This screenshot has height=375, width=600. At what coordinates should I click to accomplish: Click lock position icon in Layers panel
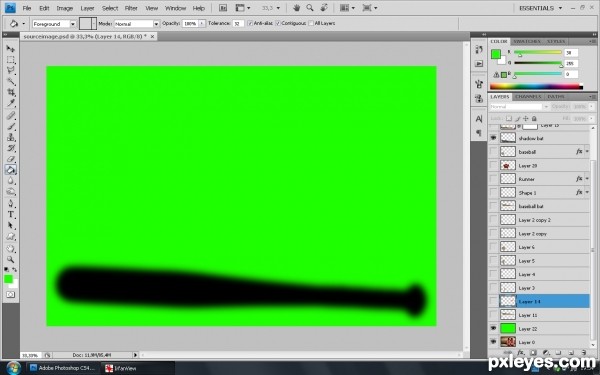[526, 119]
